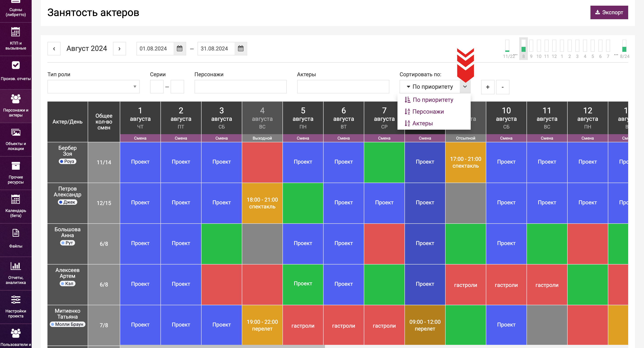Click the horizontal scrollbar under the table
This screenshot has width=644, height=348.
coord(223,346)
